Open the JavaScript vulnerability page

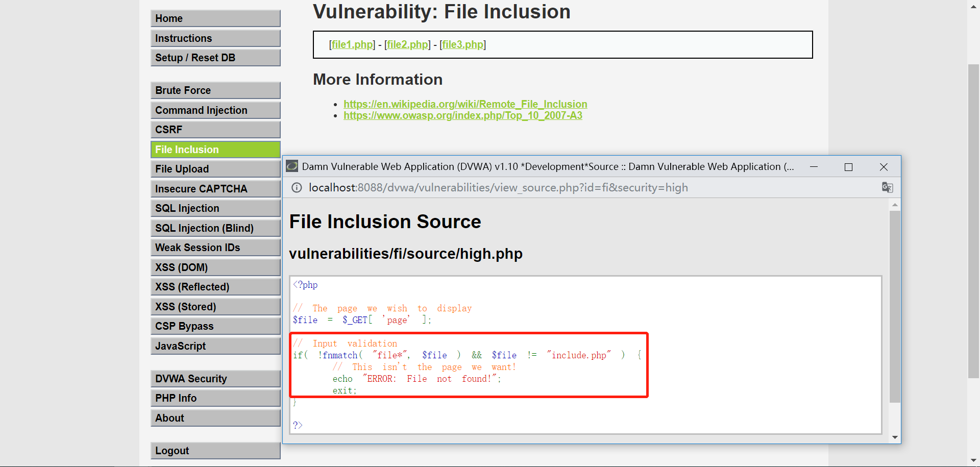[x=215, y=346]
